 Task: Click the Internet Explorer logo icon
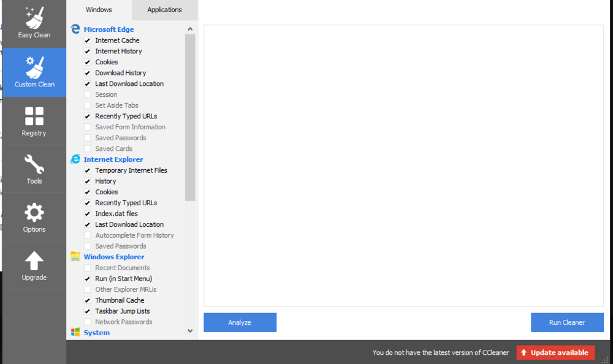[75, 159]
